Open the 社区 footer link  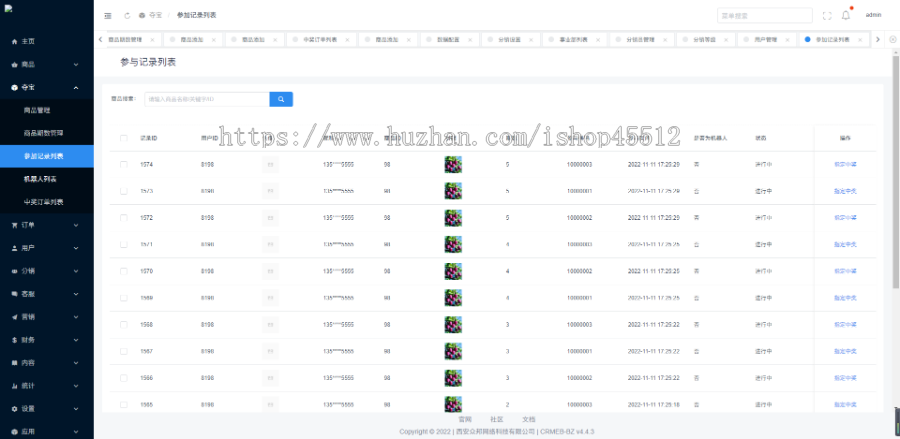(x=496, y=419)
